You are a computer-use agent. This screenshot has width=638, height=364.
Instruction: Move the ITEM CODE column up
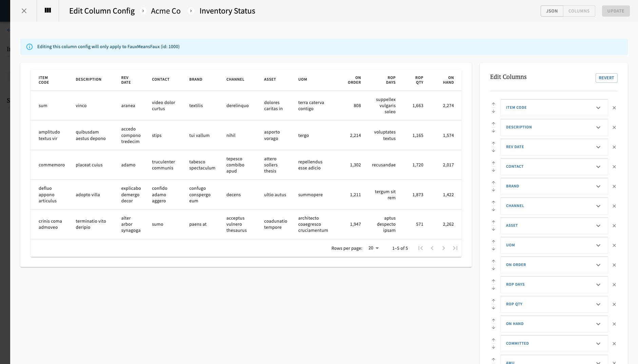494,104
